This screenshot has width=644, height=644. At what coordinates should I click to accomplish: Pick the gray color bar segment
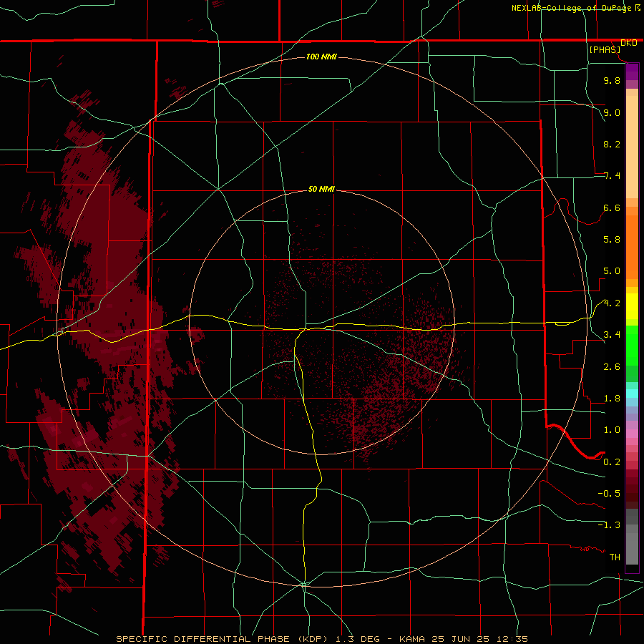point(632,537)
